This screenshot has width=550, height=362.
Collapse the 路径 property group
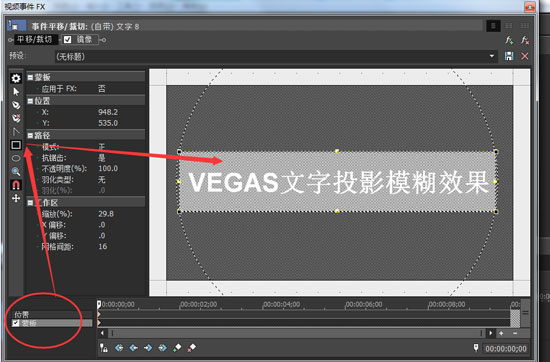[x=31, y=135]
